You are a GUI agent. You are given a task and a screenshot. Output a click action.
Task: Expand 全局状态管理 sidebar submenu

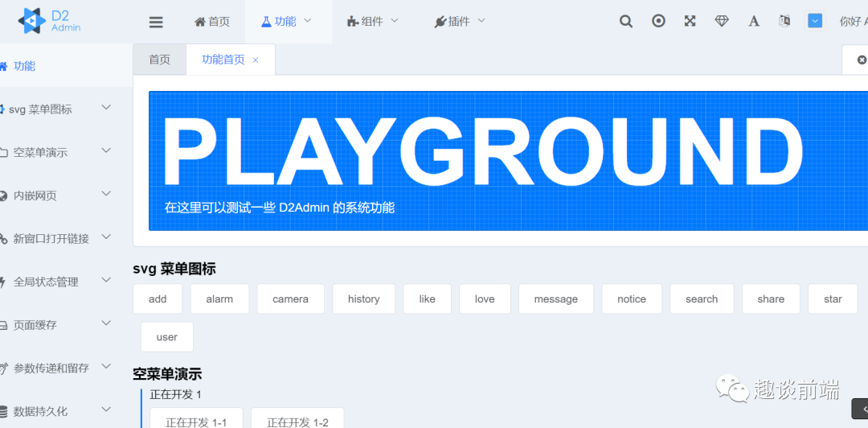tap(106, 281)
